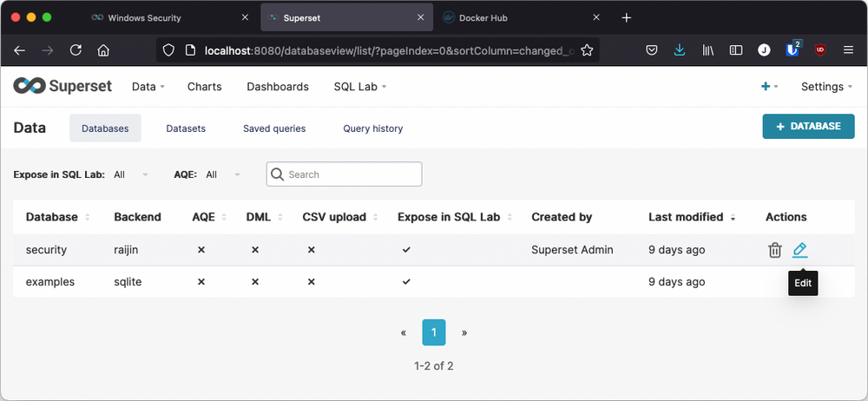Click the database Search field
868x401 pixels.
pyautogui.click(x=344, y=174)
